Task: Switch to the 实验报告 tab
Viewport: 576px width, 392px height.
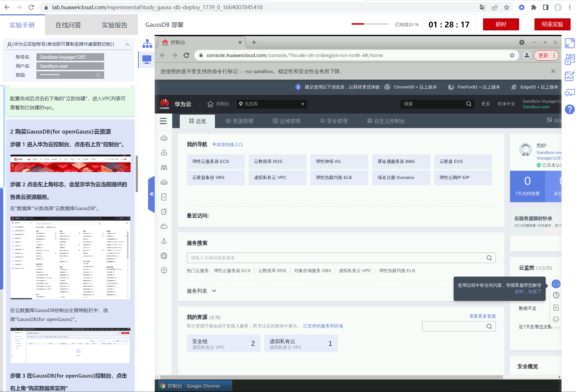Action: point(115,25)
